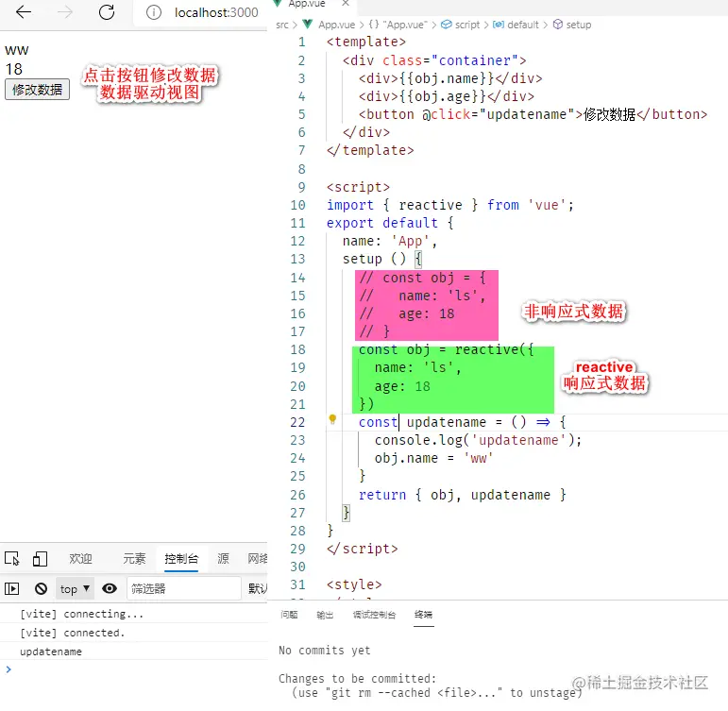Click the '[vite] connected.' console message
Image resolution: width=728 pixels, height=711 pixels.
[x=72, y=633]
